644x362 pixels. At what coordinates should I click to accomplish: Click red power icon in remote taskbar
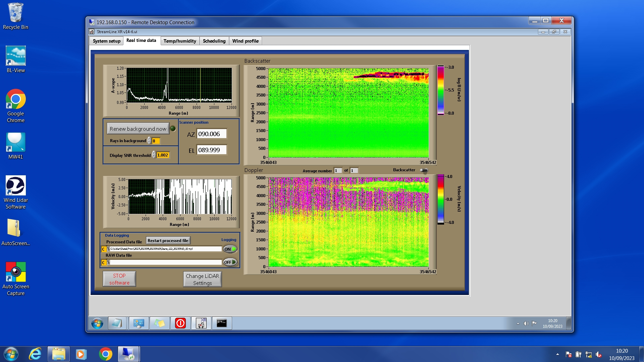click(180, 323)
